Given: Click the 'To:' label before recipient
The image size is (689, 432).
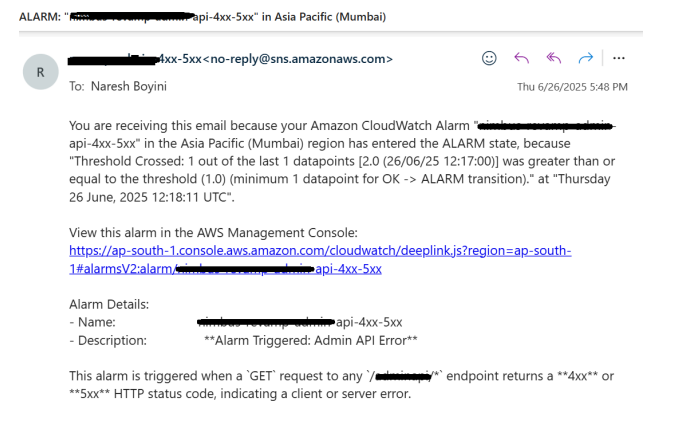Looking at the screenshot, I should (77, 87).
